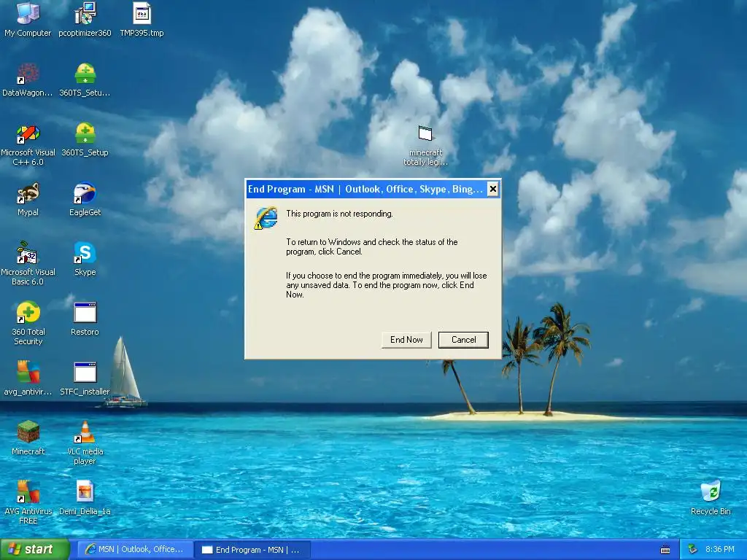Switch to MSN | Outlook, Office taskbar item
Image resolution: width=747 pixels, height=560 pixels.
135,550
